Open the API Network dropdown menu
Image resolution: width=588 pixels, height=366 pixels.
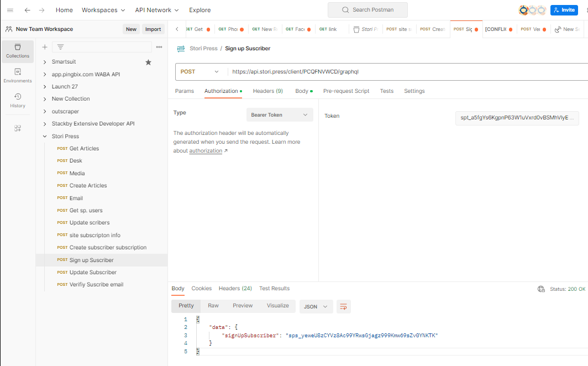pos(157,10)
